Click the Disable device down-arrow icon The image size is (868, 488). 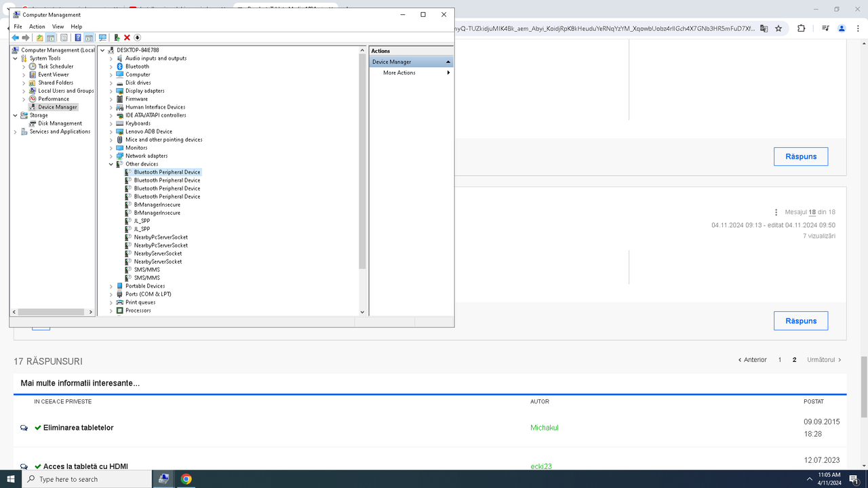click(138, 38)
